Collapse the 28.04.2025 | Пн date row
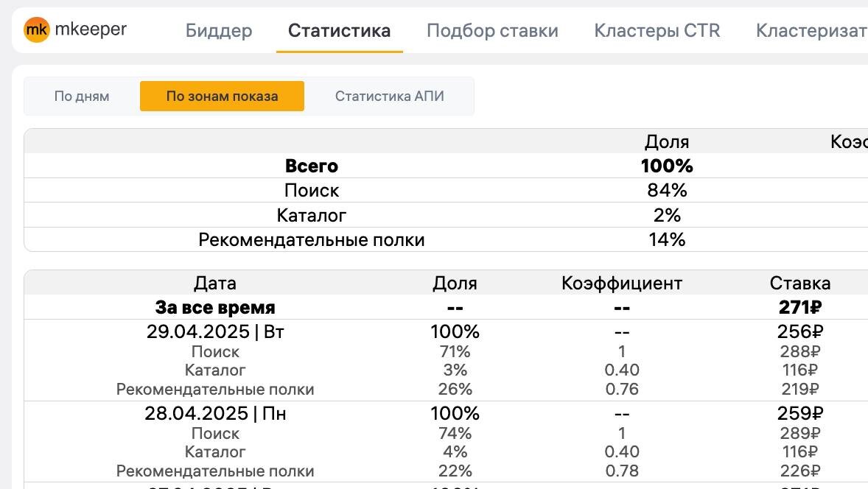Image resolution: width=868 pixels, height=489 pixels. click(x=214, y=414)
